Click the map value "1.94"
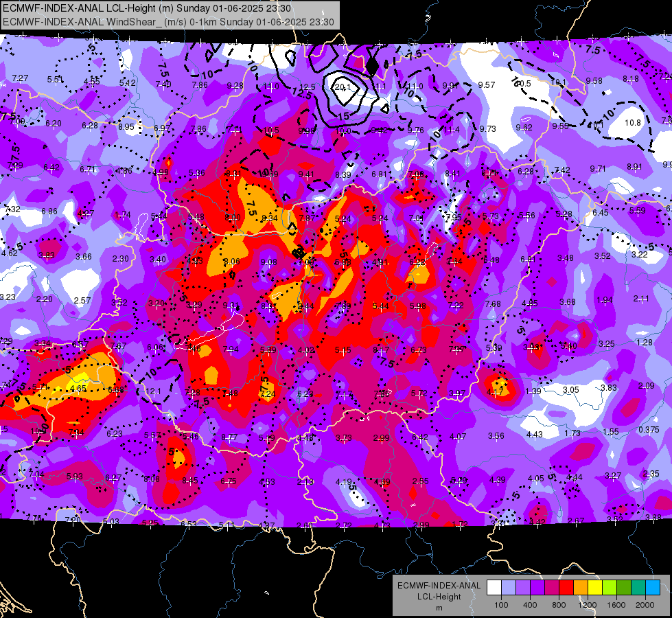Screen dimensions: 672x618 coord(605,300)
